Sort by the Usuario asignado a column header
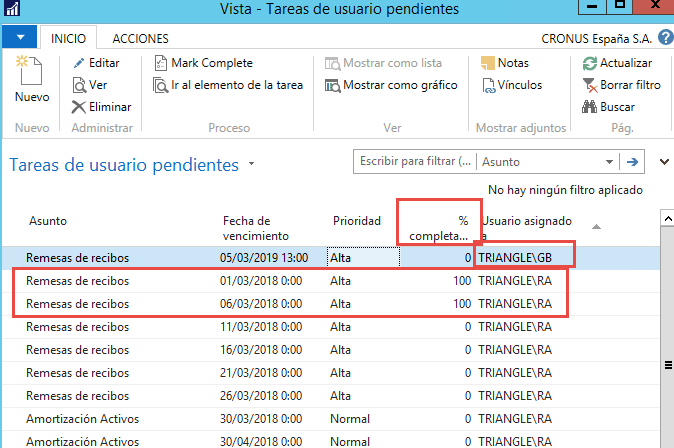674x448 pixels. coord(527,228)
